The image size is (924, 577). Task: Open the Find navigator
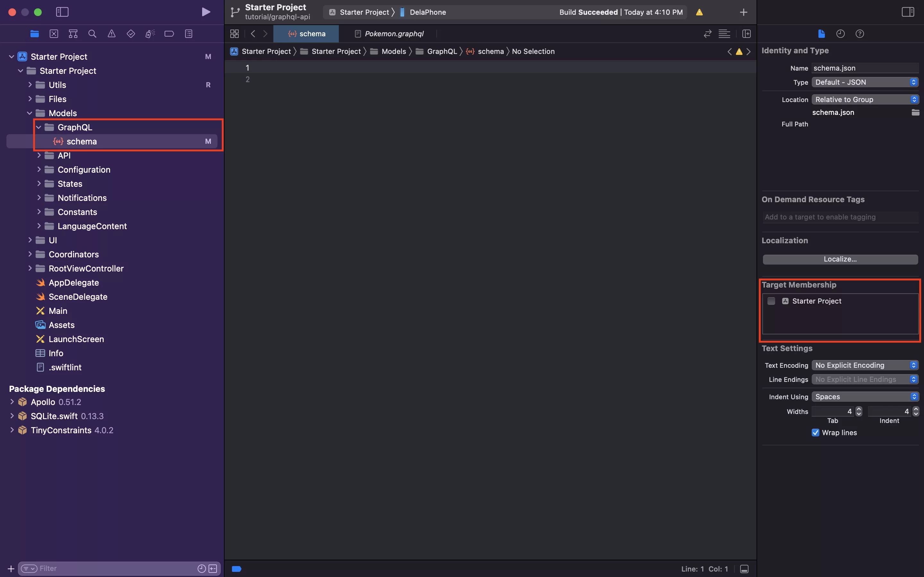[x=92, y=34]
